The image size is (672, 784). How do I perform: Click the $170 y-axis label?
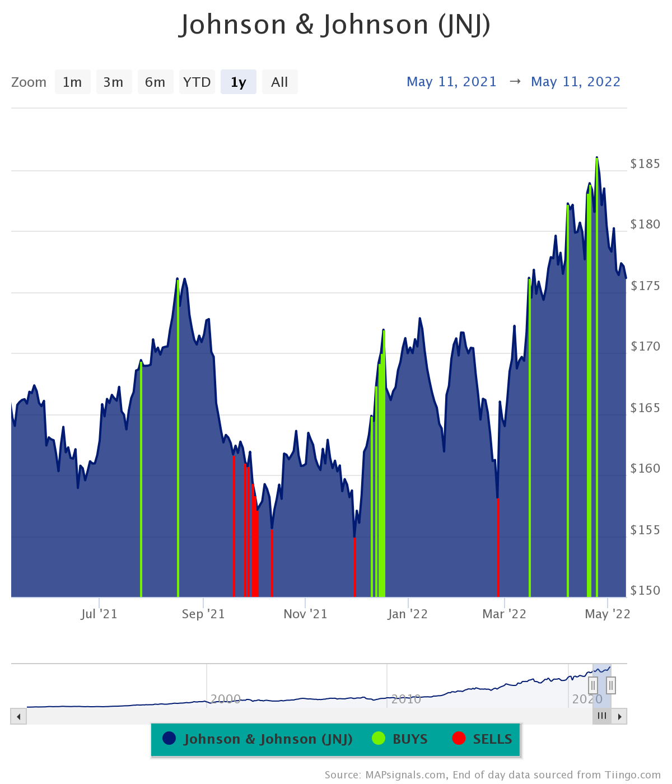pos(645,347)
